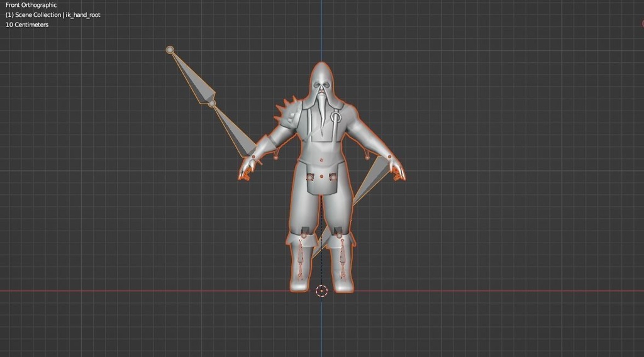Select the pelvis center bone dot

click(321, 177)
